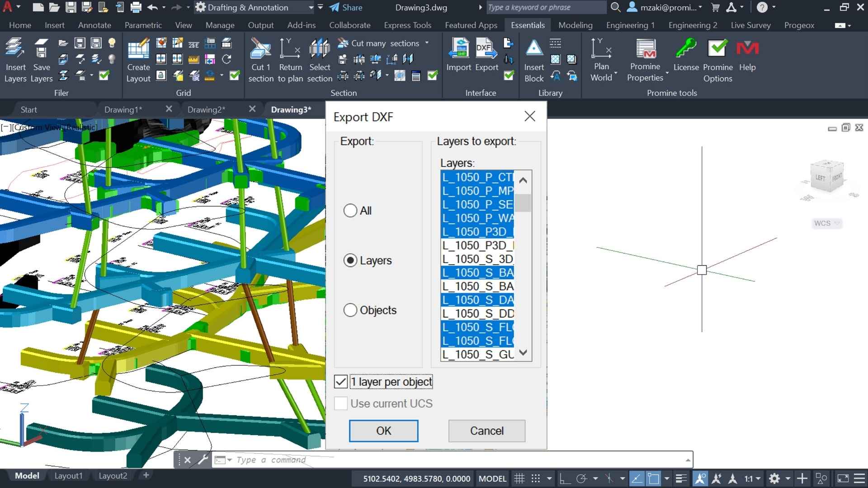Click the Return to plan icon

coord(290,49)
